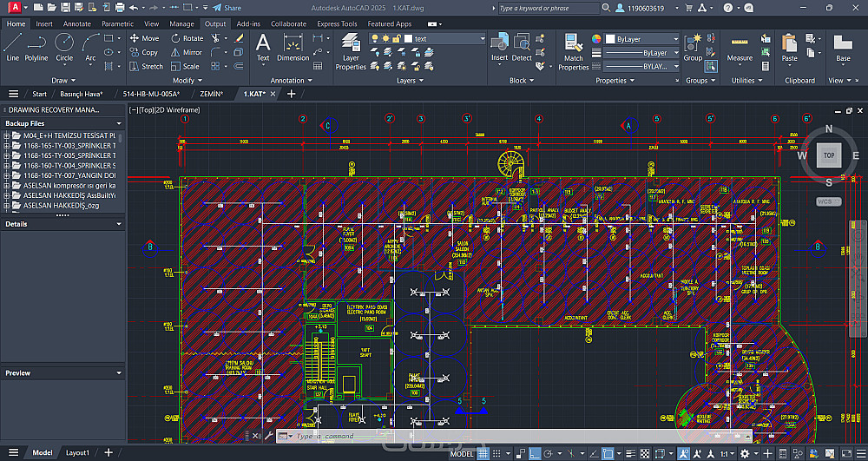
Task: Switch to Layout1 tab
Action: pos(77,453)
